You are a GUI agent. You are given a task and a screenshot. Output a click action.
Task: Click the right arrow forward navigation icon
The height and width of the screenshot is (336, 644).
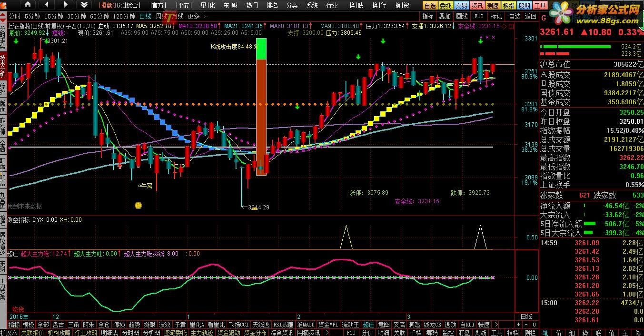coord(65,5)
